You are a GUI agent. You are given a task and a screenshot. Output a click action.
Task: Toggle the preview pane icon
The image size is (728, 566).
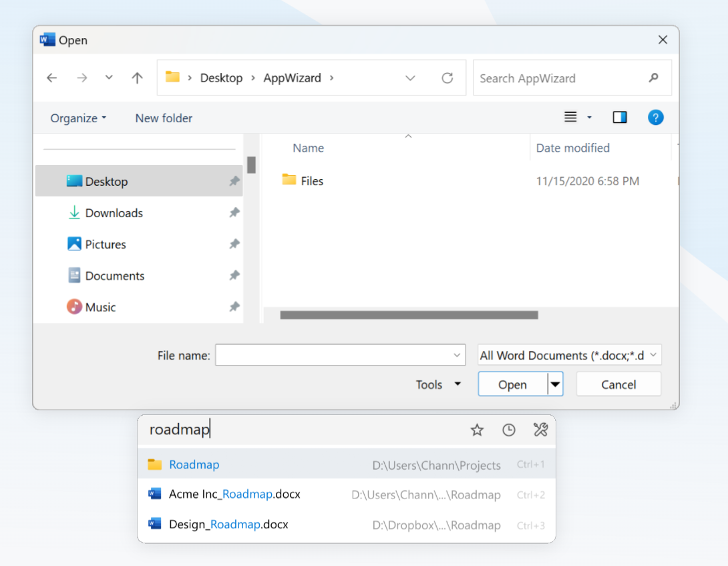[x=620, y=118]
